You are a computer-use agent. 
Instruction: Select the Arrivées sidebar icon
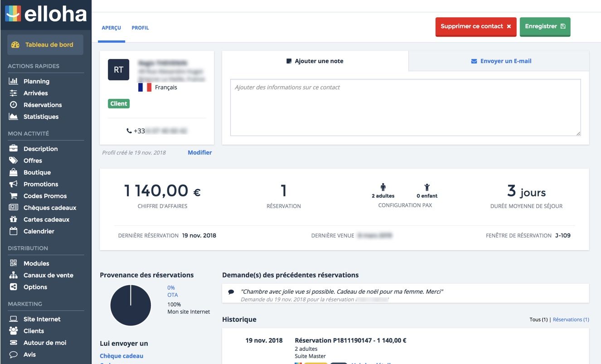pos(13,93)
